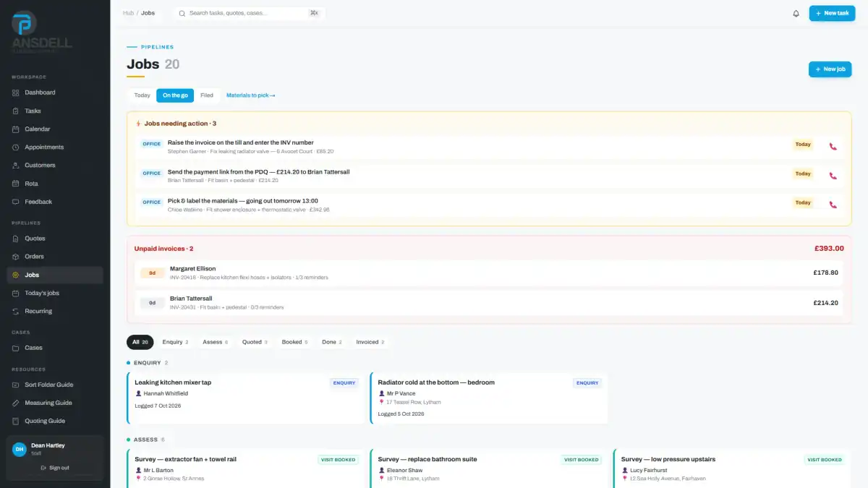
Task: Switch to the Filed tab
Action: pos(207,95)
